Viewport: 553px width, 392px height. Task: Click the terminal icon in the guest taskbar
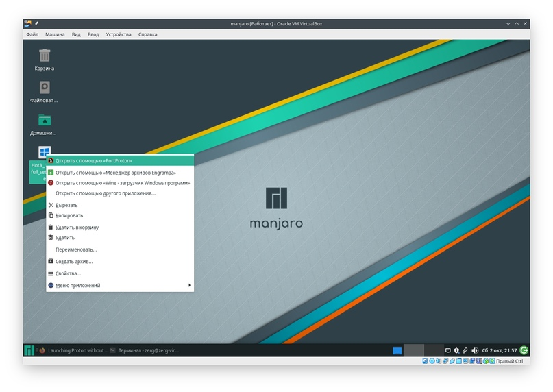(x=112, y=350)
